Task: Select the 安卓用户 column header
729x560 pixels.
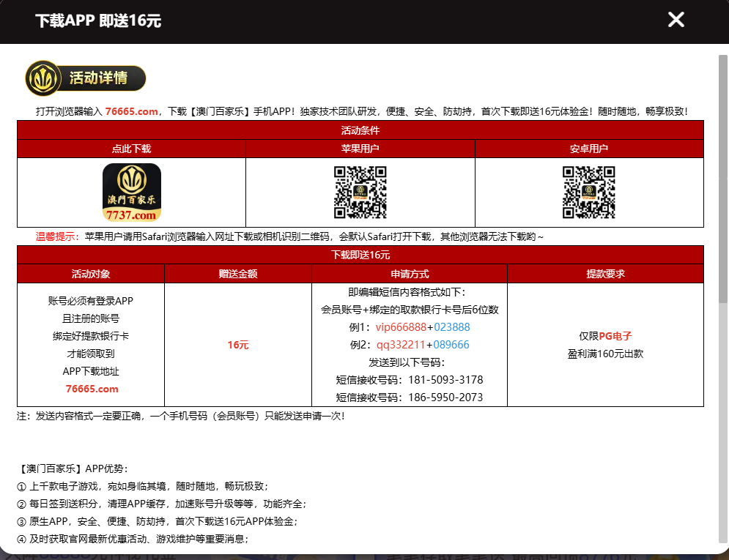Action: pos(589,149)
